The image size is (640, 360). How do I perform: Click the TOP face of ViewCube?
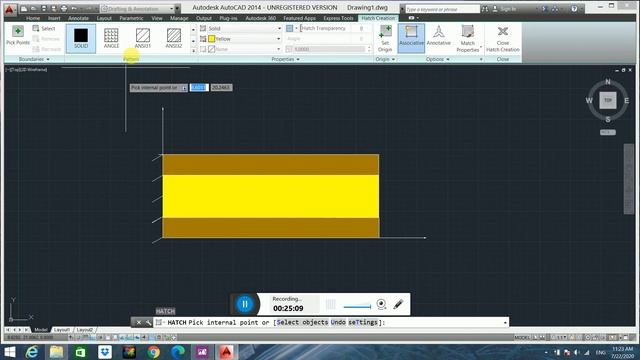(x=608, y=100)
